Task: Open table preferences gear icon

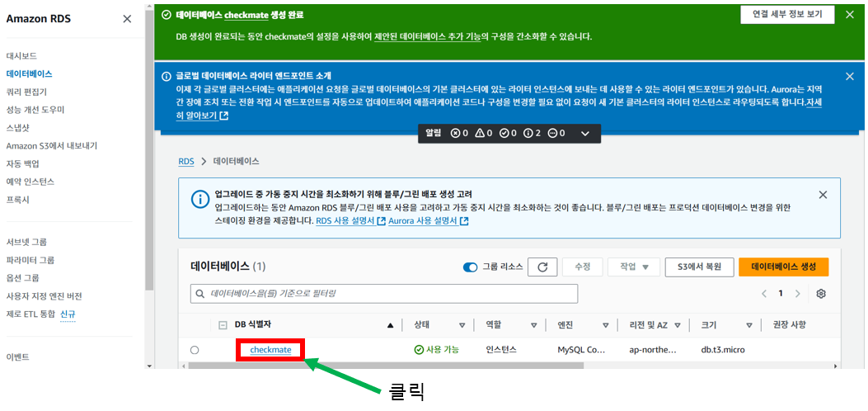Action: (x=822, y=294)
